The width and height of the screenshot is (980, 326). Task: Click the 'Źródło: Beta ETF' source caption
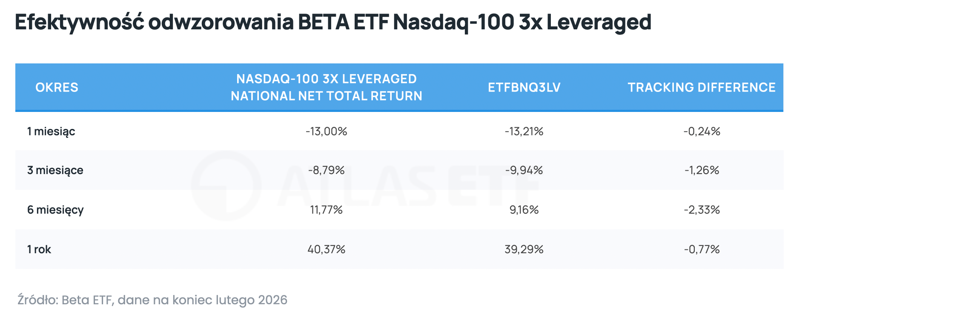[x=152, y=300]
